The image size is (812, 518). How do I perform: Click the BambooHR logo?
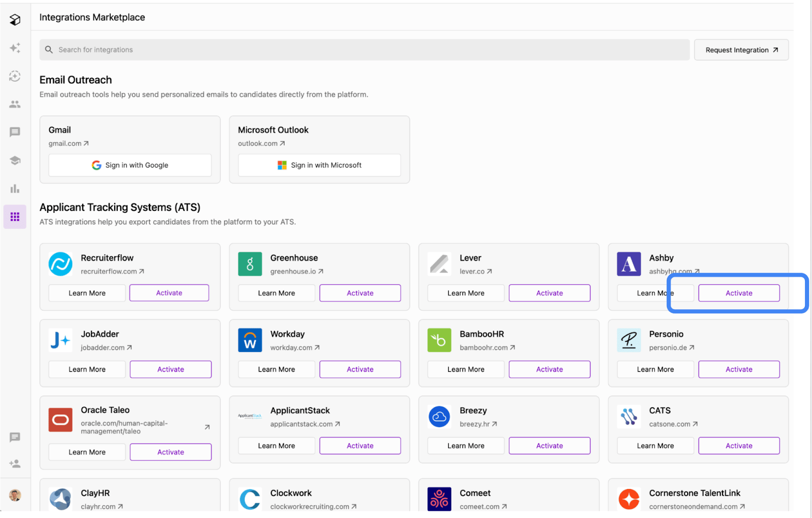point(439,340)
